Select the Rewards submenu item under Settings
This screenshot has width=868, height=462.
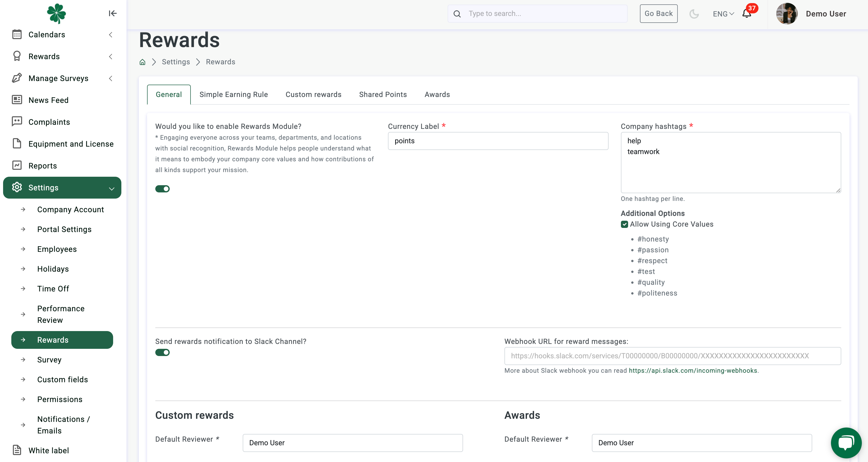point(62,340)
